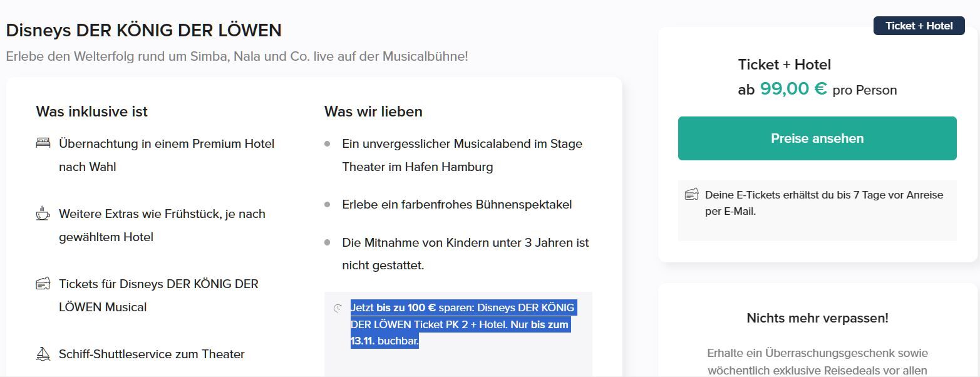
Task: Click the coffee cup icon beside Weitere Extras
Action: 43,213
